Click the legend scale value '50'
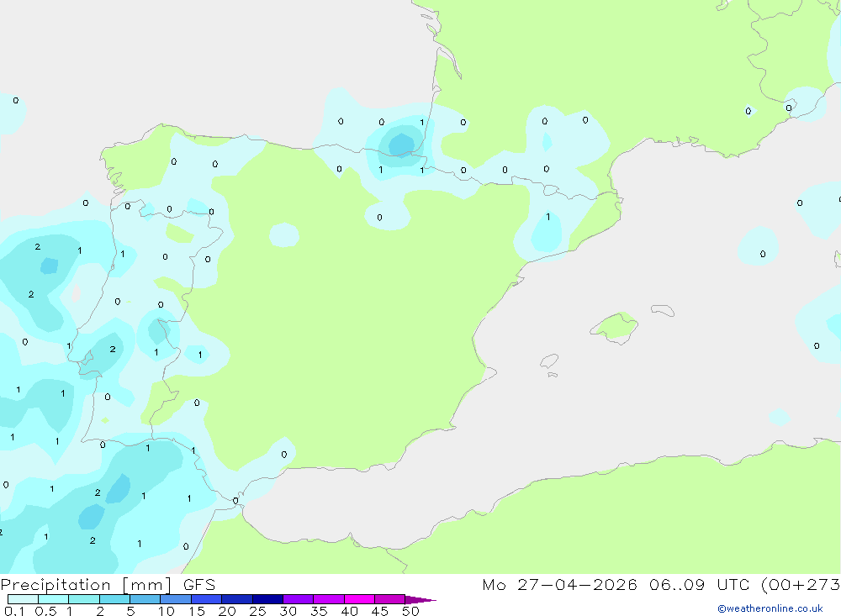Screen dimensions: 841x616 [411, 611]
